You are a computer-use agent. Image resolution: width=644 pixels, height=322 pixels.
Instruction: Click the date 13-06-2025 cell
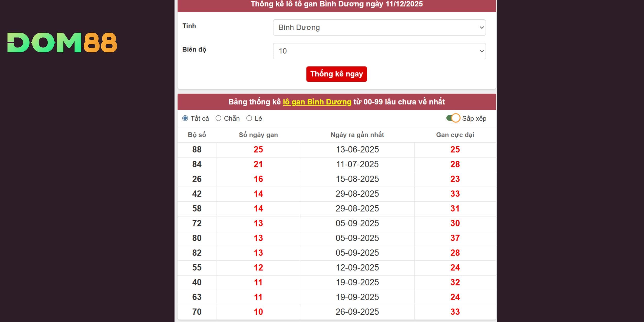(357, 150)
